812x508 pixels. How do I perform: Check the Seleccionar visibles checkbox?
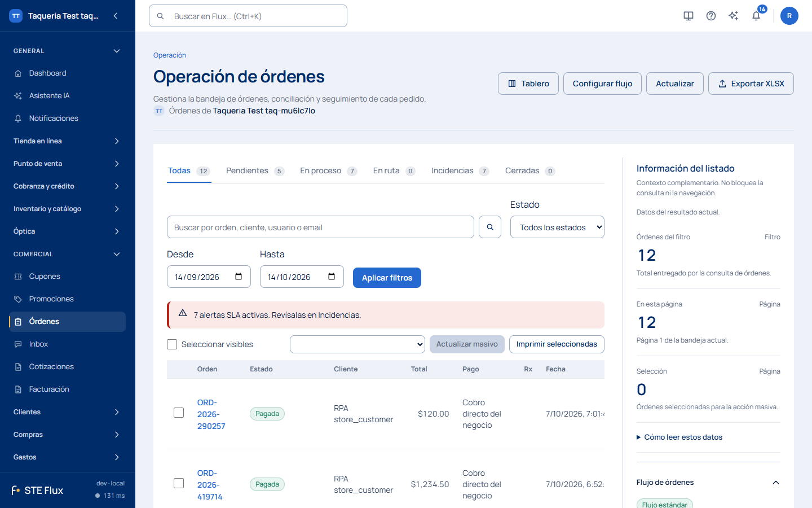172,344
